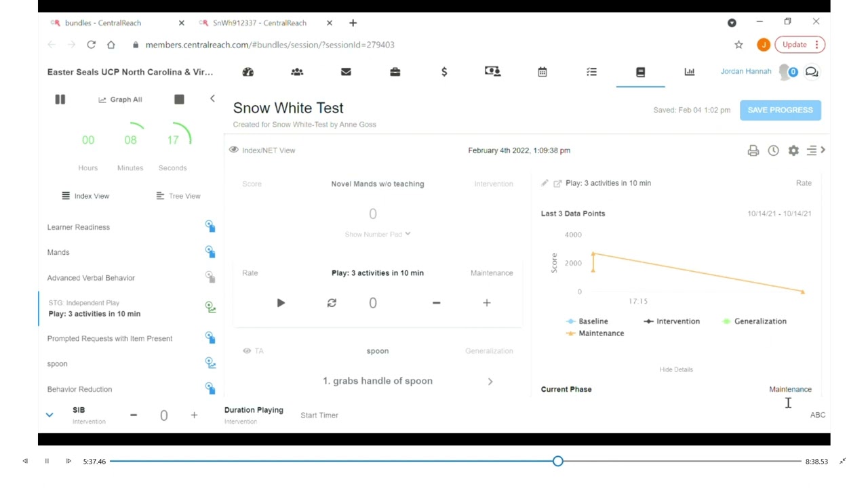The image size is (868, 488).
Task: Toggle the spoon TA eye icon
Action: tap(247, 350)
